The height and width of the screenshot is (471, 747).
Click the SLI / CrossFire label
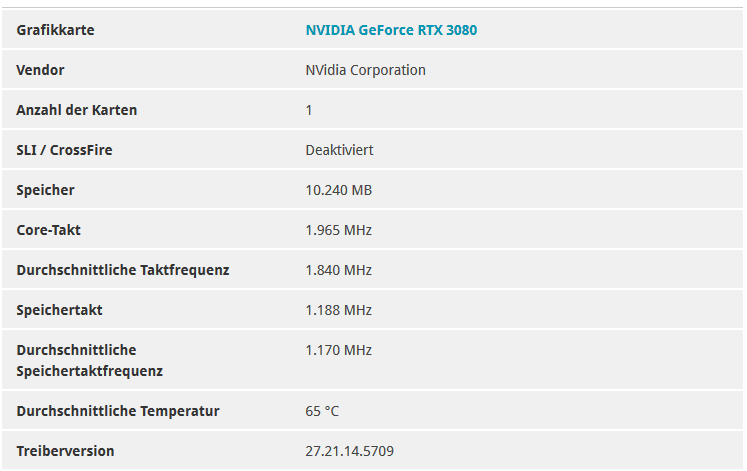pyautogui.click(x=64, y=150)
